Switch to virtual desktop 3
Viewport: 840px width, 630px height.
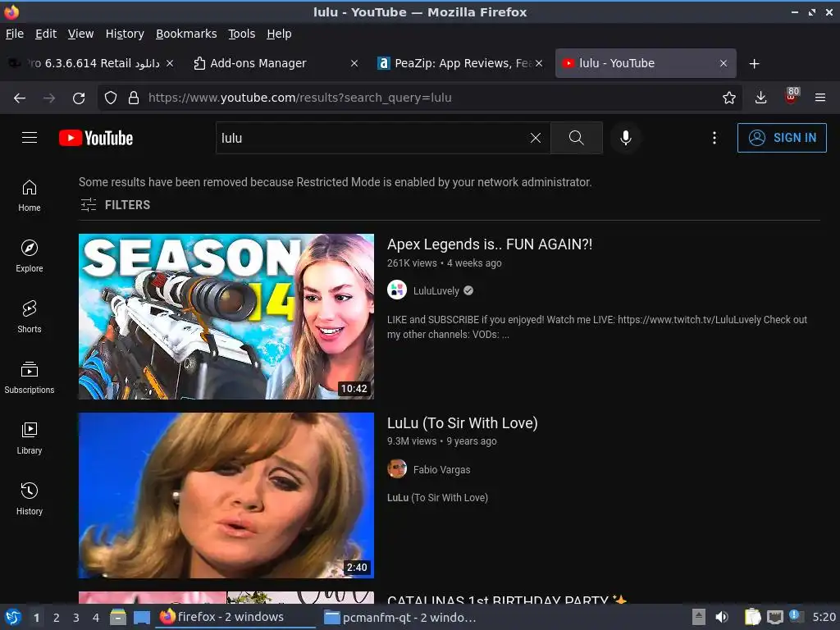click(x=76, y=618)
